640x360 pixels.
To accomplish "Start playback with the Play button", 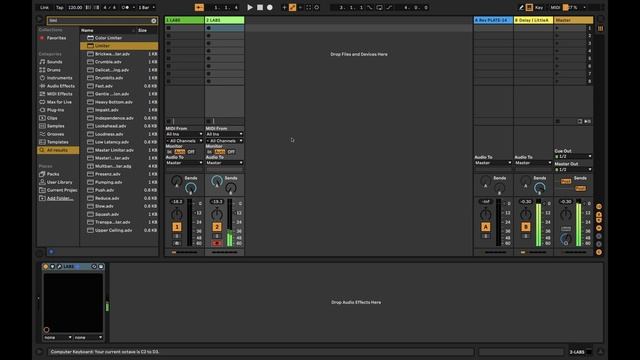I will point(250,7).
